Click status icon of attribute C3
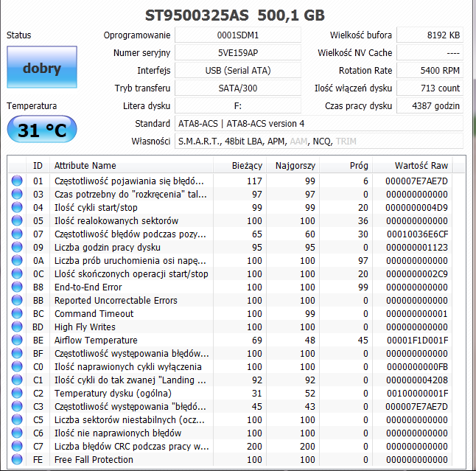Screen dimensions: 476x471 pos(17,406)
